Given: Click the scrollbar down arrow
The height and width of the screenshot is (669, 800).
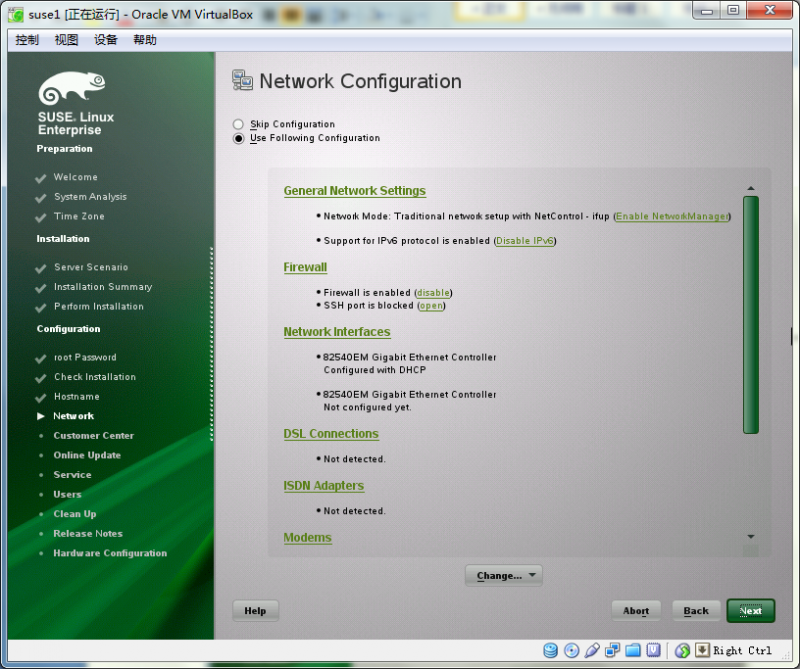Looking at the screenshot, I should coord(750,536).
